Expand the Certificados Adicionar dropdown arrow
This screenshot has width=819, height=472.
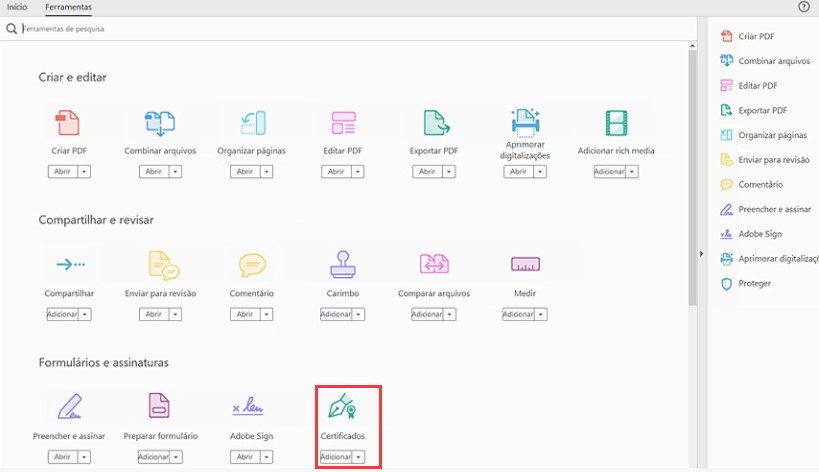(358, 457)
